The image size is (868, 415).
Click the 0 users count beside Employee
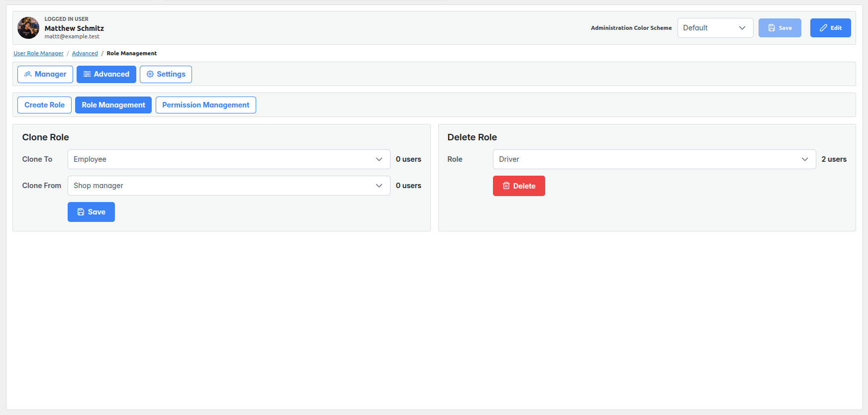click(408, 159)
